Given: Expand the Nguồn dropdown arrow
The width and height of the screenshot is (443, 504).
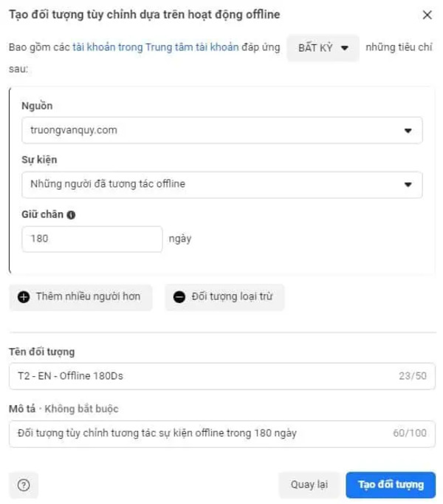Looking at the screenshot, I should pyautogui.click(x=408, y=131).
